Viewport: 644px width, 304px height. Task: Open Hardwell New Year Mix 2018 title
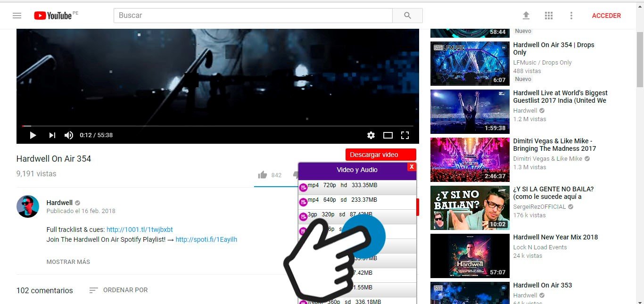pos(556,237)
